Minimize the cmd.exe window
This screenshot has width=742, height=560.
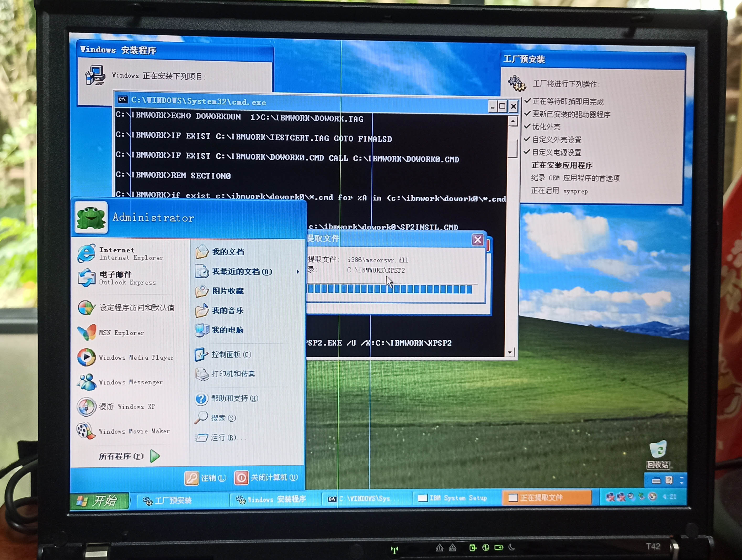click(492, 107)
